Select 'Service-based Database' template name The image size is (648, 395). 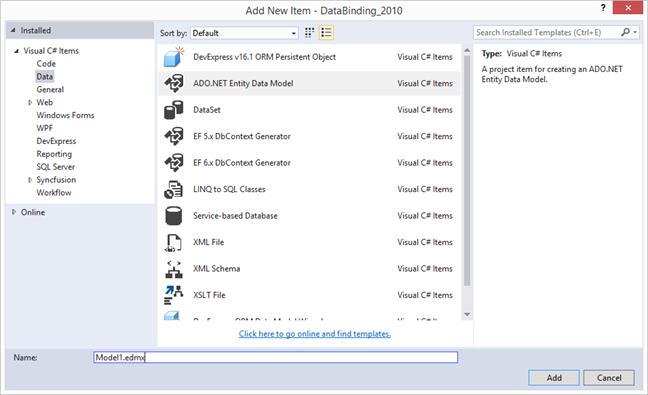235,216
